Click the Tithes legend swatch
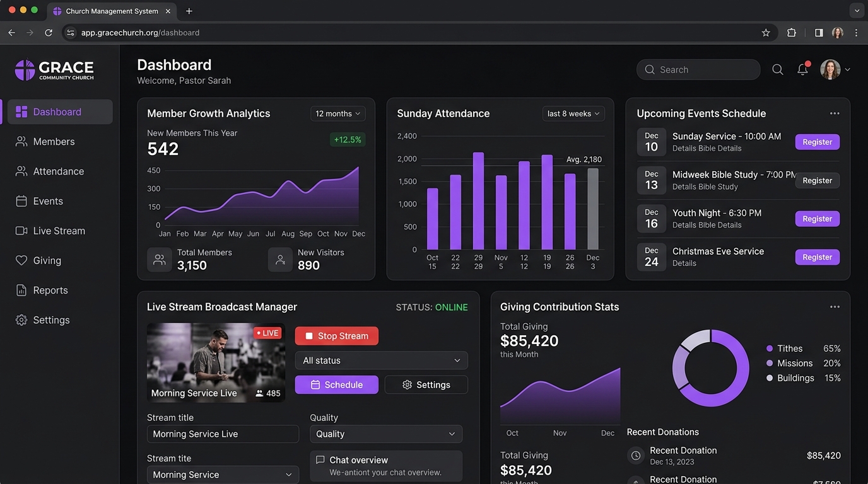Image resolution: width=868 pixels, height=484 pixels. pyautogui.click(x=770, y=349)
